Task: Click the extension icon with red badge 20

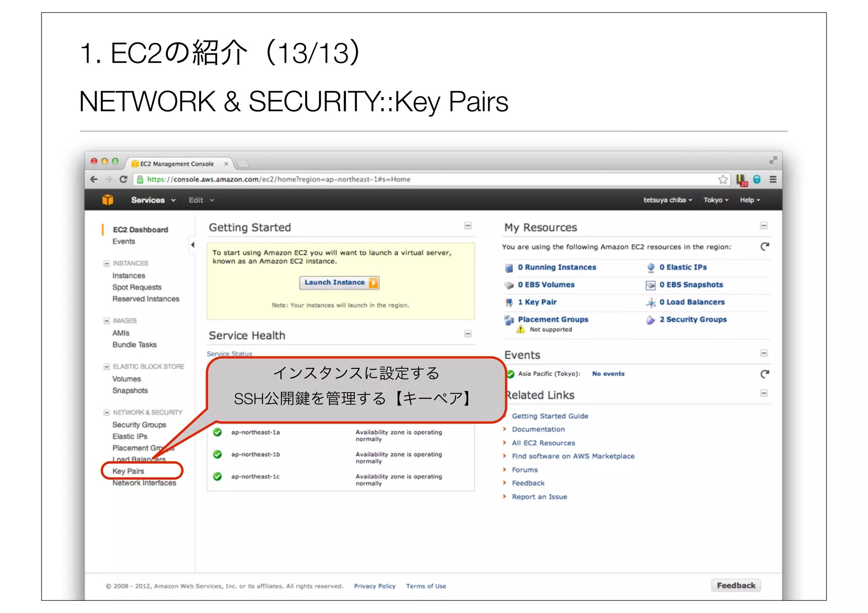Action: pyautogui.click(x=742, y=180)
